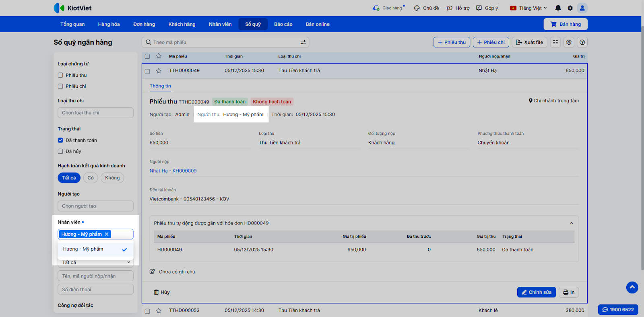Open the user account avatar icon
The image size is (644, 317).
[582, 8]
